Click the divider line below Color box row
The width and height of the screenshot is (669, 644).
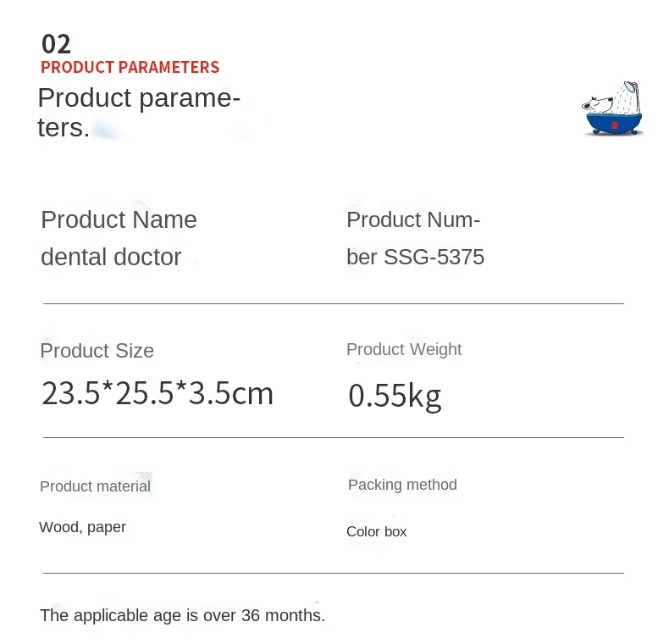pyautogui.click(x=333, y=574)
